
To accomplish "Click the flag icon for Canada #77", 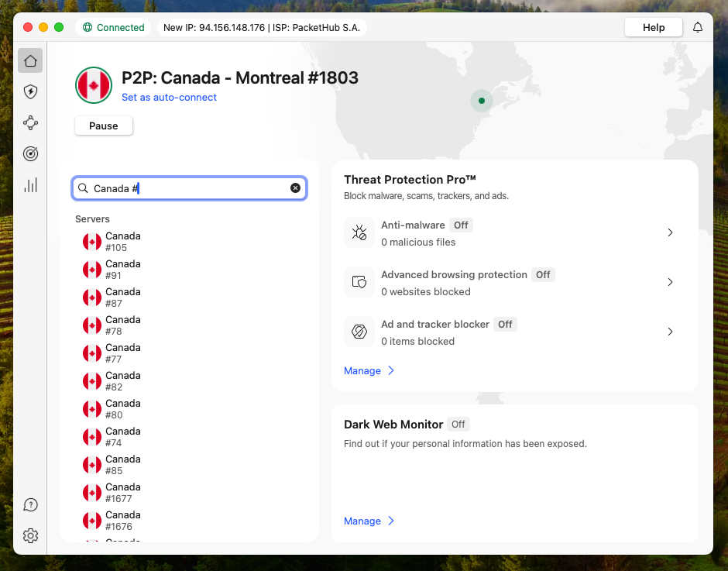I will click(92, 353).
